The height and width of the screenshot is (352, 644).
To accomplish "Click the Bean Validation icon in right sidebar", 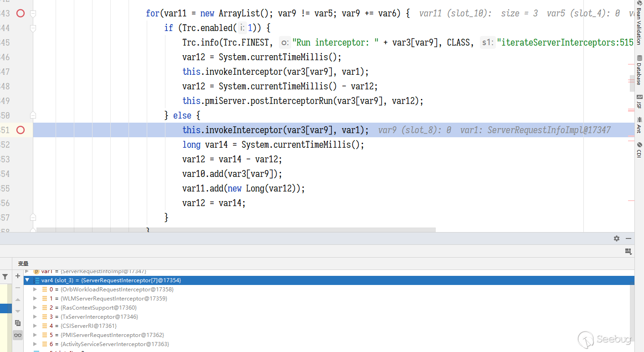I will point(639,3).
